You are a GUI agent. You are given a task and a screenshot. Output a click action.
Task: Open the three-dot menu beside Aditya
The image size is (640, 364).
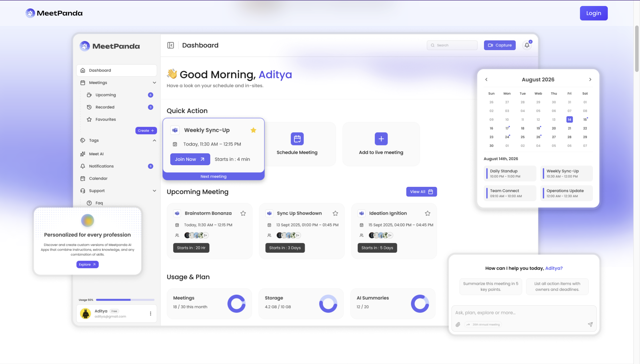150,313
